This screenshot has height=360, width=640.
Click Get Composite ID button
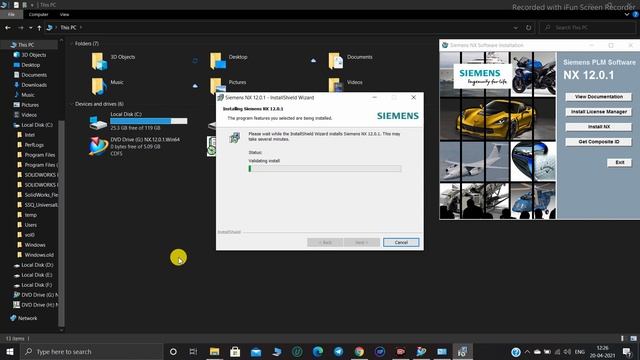[598, 142]
